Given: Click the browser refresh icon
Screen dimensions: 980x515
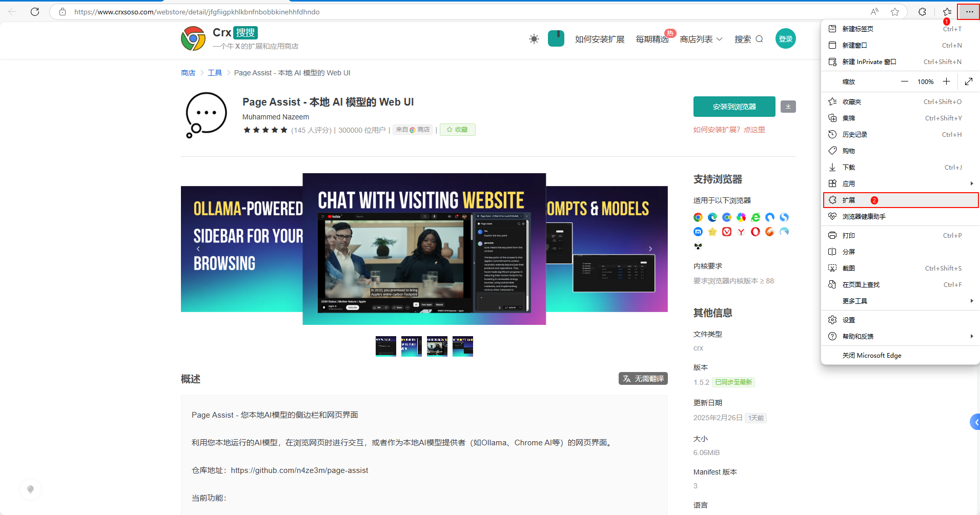Looking at the screenshot, I should coord(35,12).
